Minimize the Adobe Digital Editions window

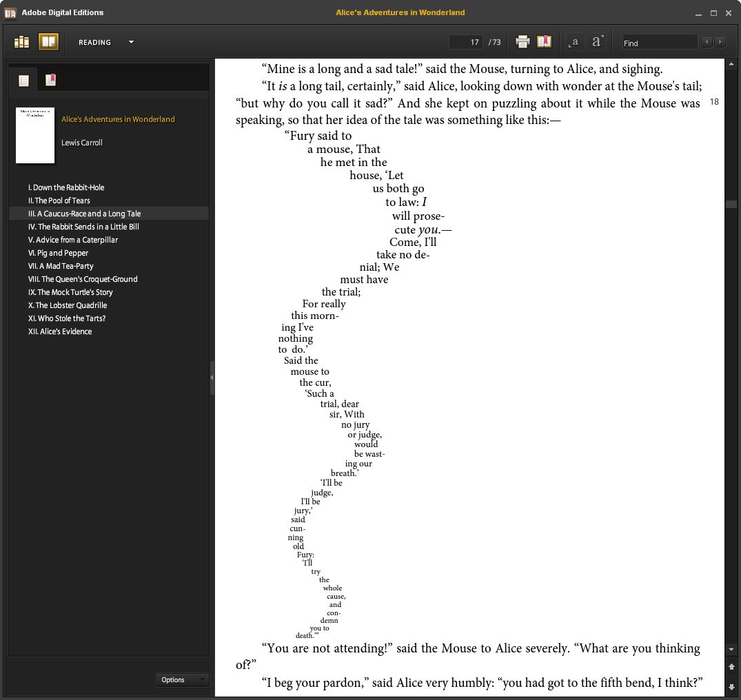698,13
